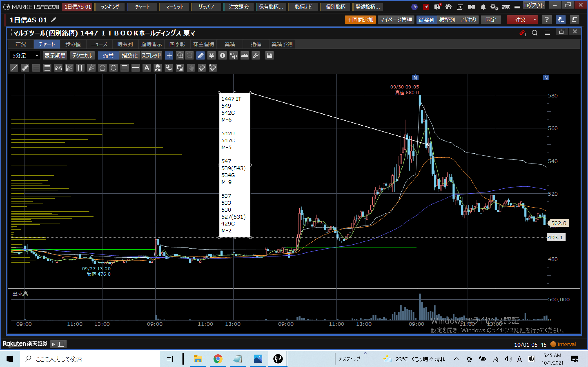This screenshot has width=588, height=367.
Task: Click the 502.0 current price marker
Action: pyautogui.click(x=558, y=223)
